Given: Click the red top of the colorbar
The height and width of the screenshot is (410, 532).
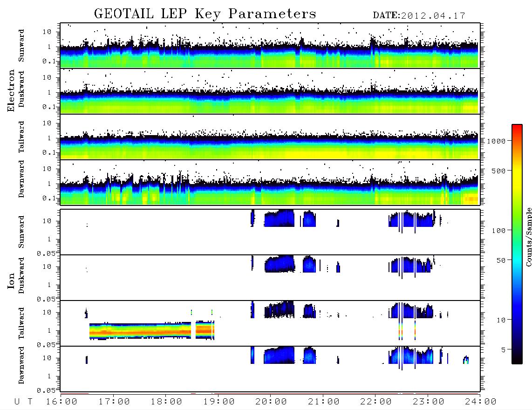Looking at the screenshot, I should click(x=517, y=128).
